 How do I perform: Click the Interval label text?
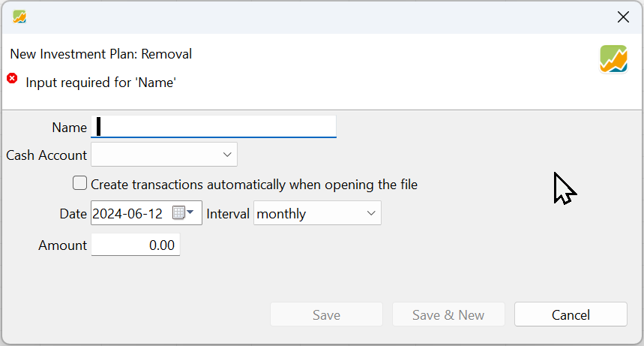228,214
